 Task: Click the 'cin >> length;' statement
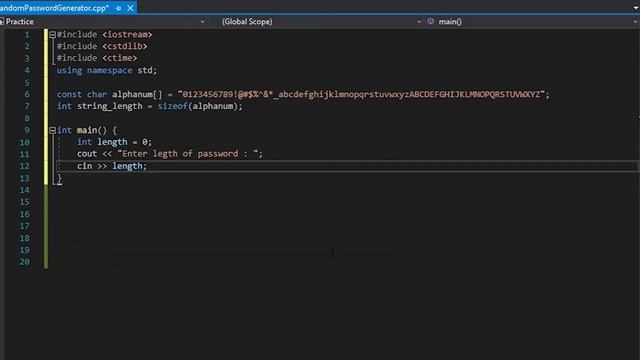[x=112, y=166]
